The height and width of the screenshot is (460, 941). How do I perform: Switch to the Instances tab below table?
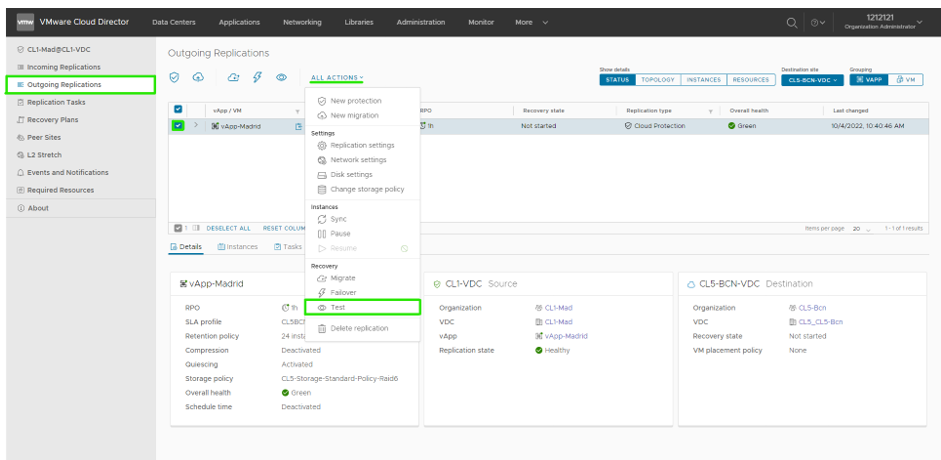point(238,247)
